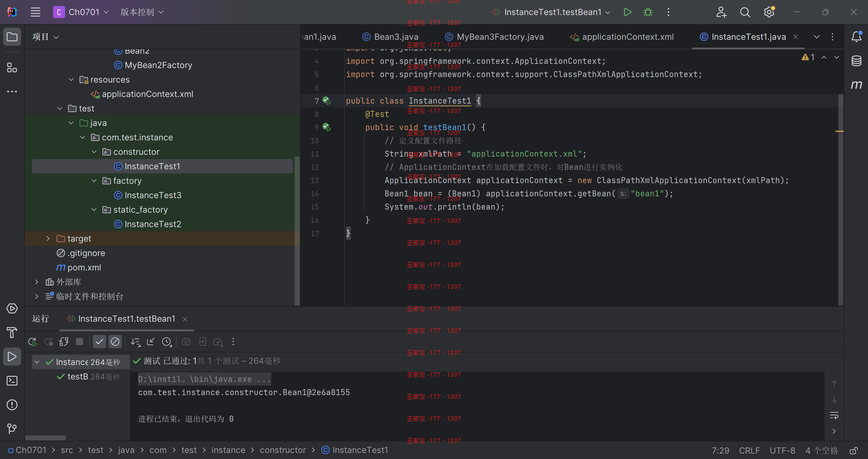Viewport: 868px width, 459px height.
Task: Click the 7:29 cursor position indicator
Action: (x=720, y=450)
